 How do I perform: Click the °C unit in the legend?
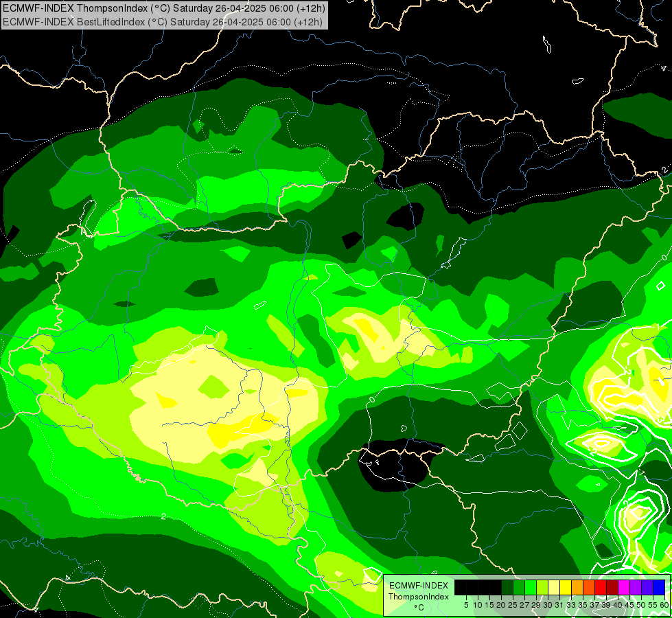click(419, 608)
